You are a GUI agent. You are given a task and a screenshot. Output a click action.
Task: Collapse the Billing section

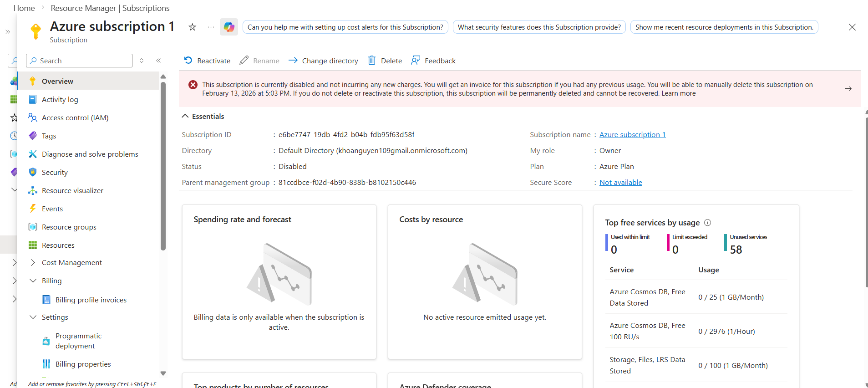pyautogui.click(x=33, y=281)
